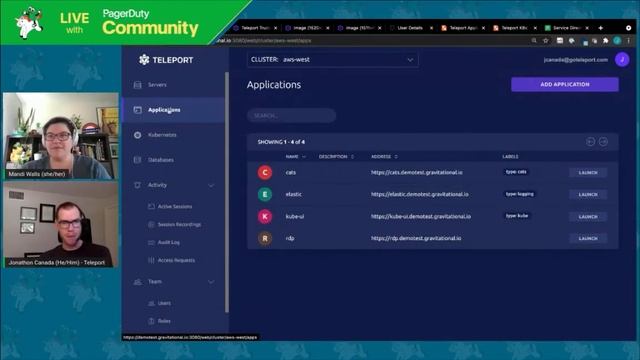Click the cats address link
Screen dimensions: 640x360
point(417,173)
